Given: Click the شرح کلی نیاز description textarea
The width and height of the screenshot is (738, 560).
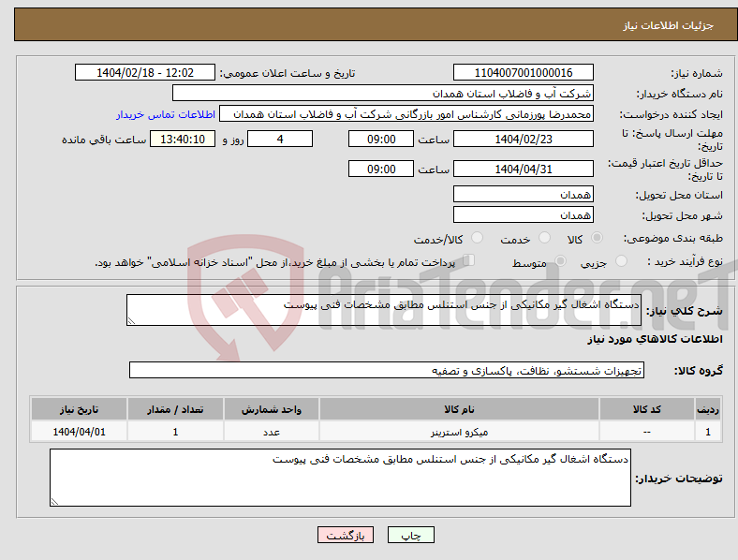Looking at the screenshot, I should coord(384,310).
